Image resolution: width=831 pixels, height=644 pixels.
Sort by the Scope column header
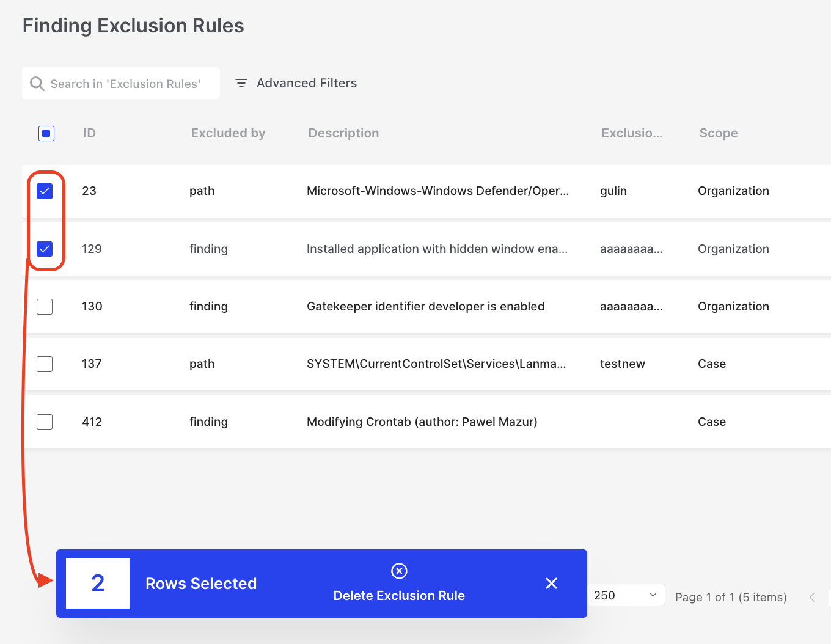point(718,133)
